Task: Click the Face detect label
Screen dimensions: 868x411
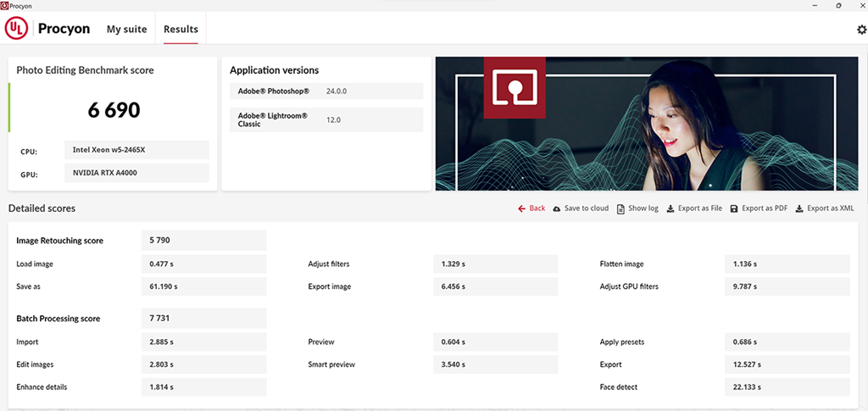Action: pyautogui.click(x=618, y=387)
